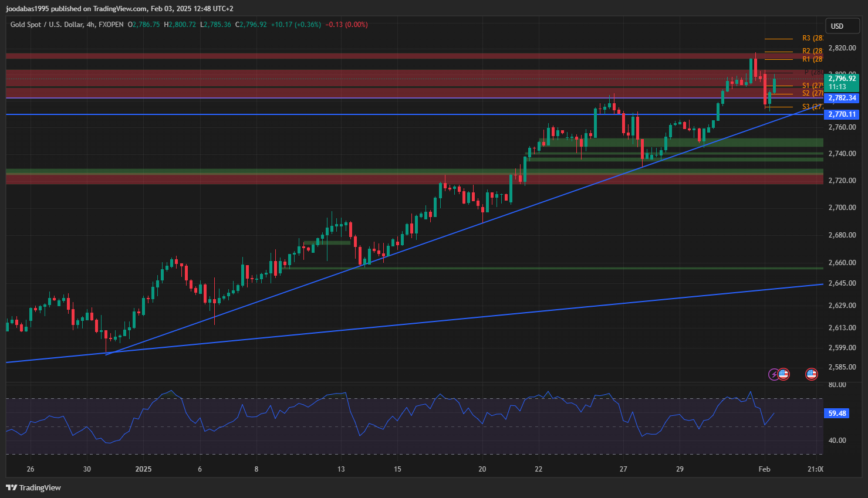The image size is (868, 498).
Task: Click the current price label 2,796.92
Action: (x=842, y=79)
